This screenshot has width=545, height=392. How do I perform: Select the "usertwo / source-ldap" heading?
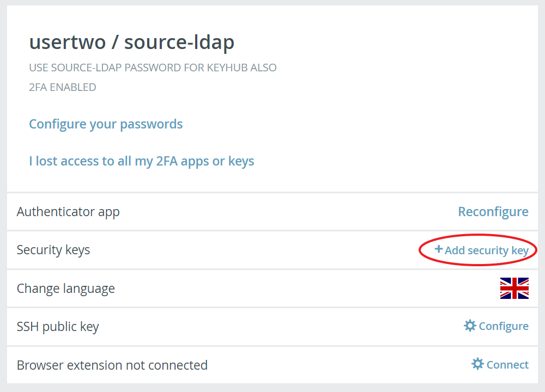pyautogui.click(x=132, y=42)
